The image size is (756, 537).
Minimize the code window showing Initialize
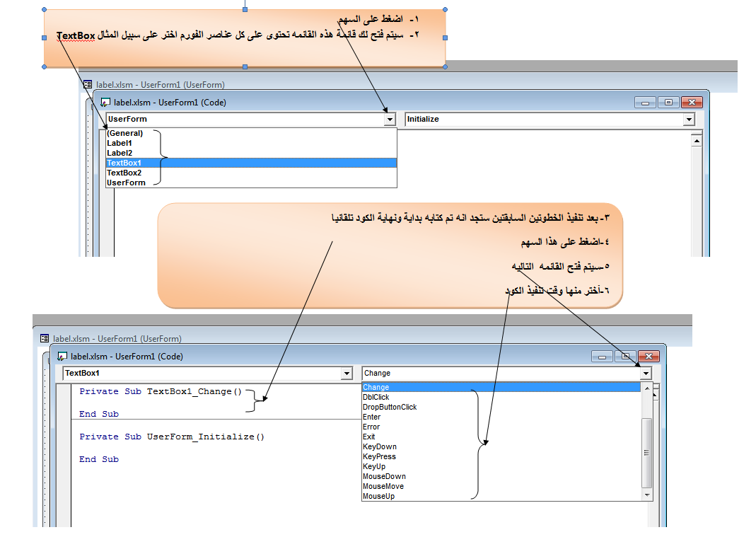coord(645,103)
